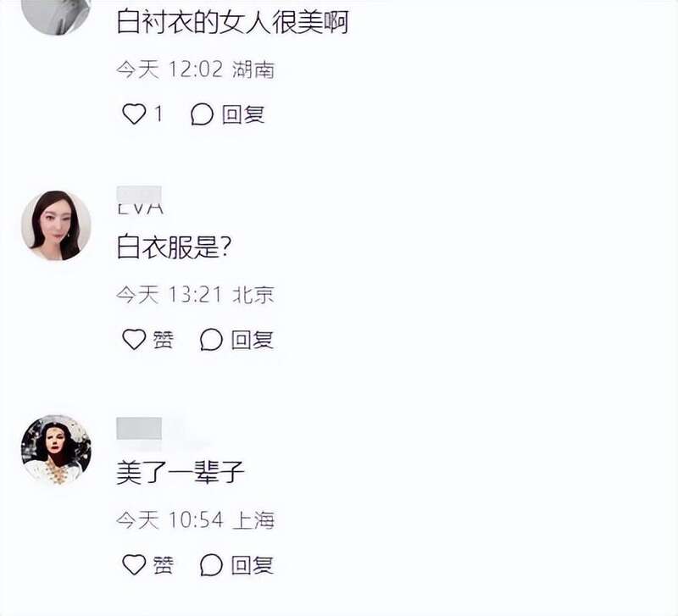Click 回复 text under the Shanghai comment
Image resolution: width=678 pixels, height=616 pixels.
coord(252,565)
